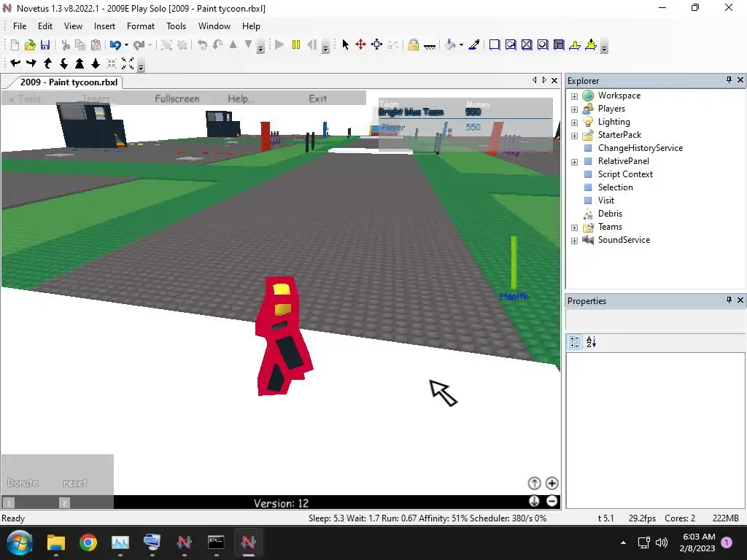Click the Redo arrow icon
Viewport: 747px width, 560px height.
(x=139, y=44)
